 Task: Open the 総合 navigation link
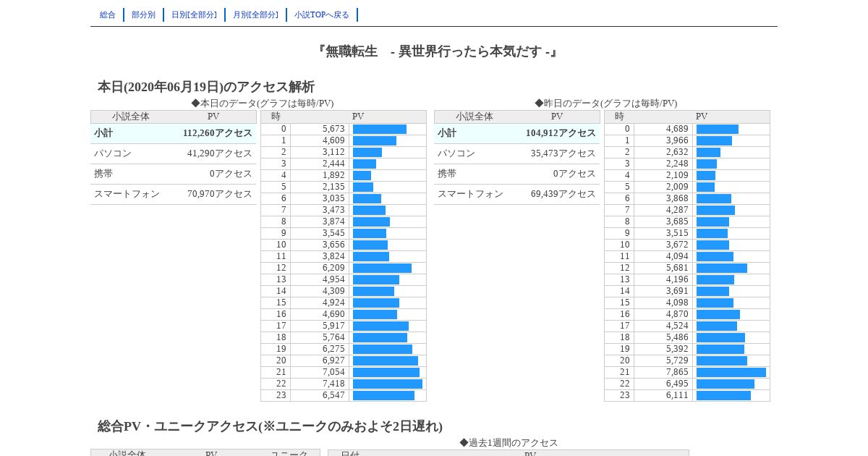click(108, 14)
